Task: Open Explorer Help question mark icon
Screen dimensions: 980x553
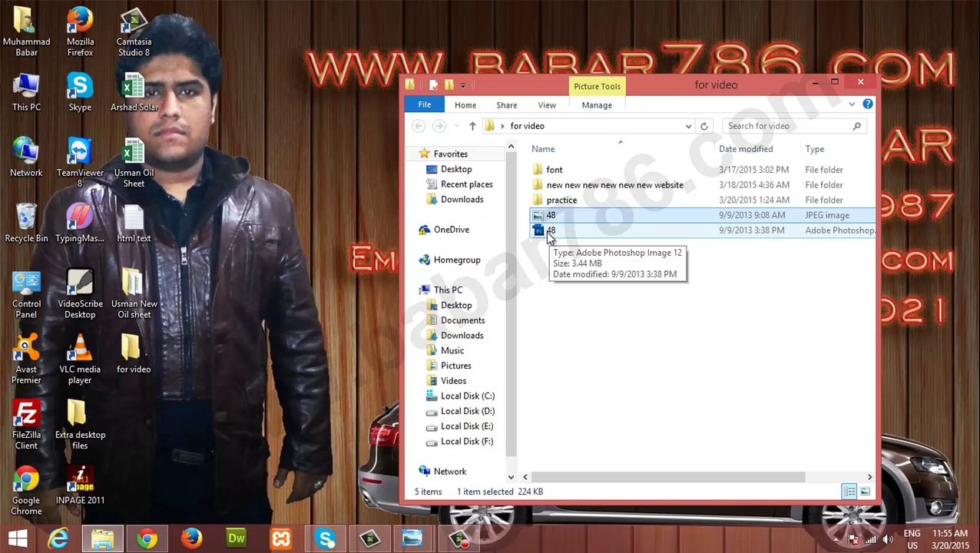Action: 868,104
